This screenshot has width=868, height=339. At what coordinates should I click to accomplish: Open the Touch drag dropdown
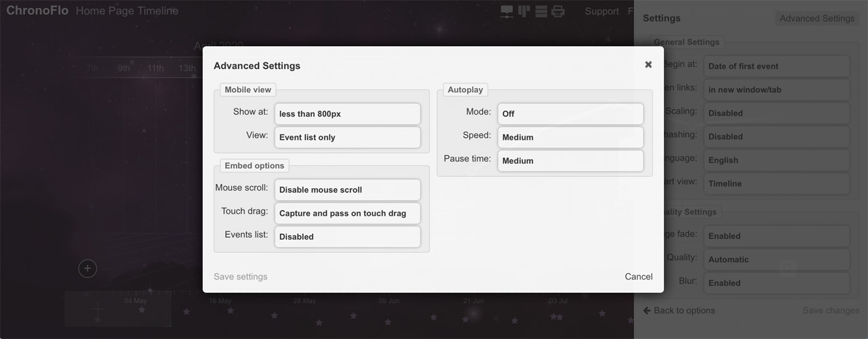pyautogui.click(x=347, y=213)
